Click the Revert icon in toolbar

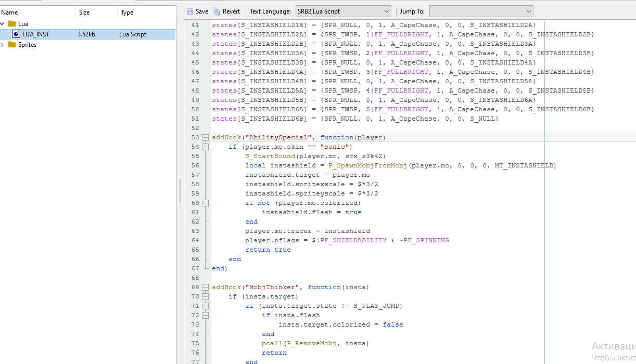217,11
